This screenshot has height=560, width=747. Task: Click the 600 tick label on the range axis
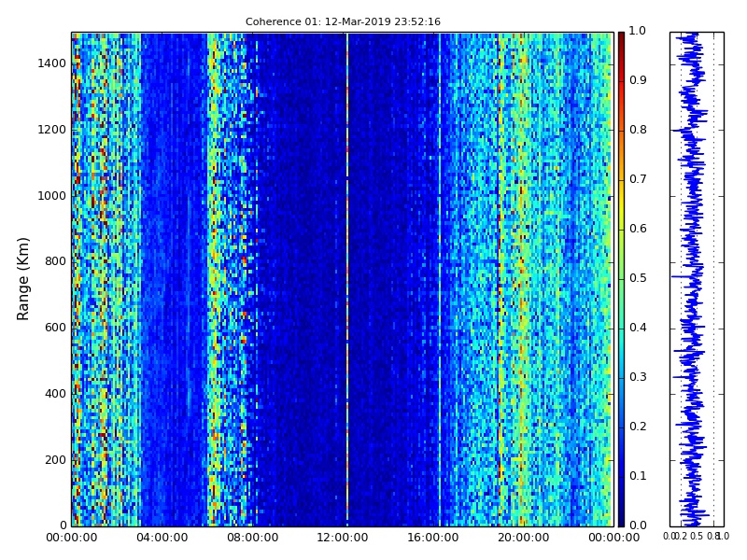(x=55, y=329)
